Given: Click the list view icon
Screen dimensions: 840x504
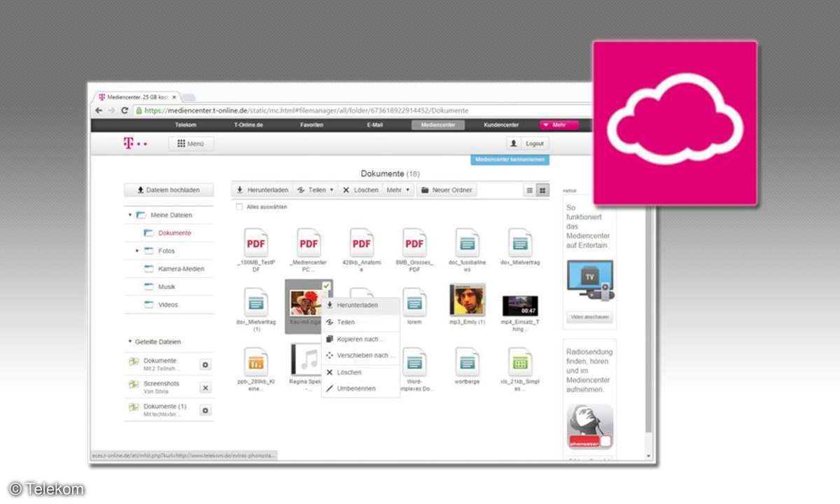Looking at the screenshot, I should tap(530, 190).
